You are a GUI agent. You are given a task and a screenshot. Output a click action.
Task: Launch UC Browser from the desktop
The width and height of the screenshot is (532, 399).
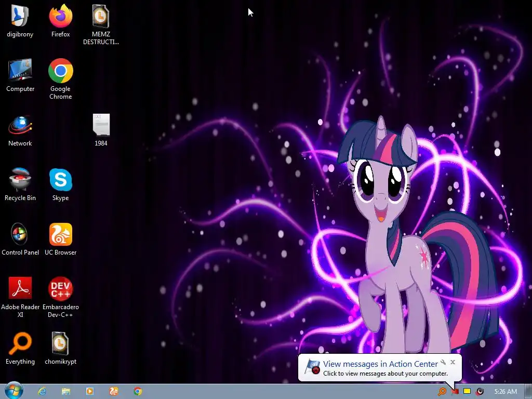click(x=60, y=239)
